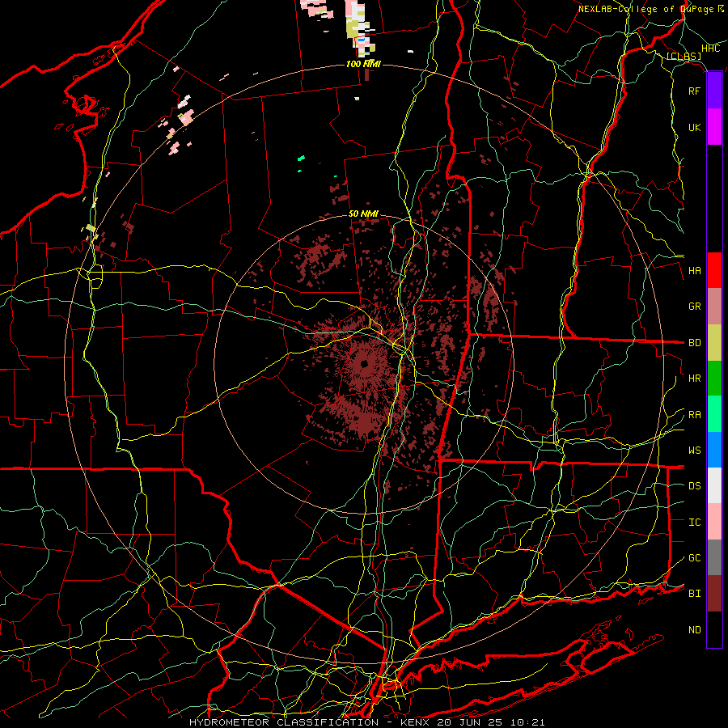Click the IC legend label
This screenshot has height=728, width=728.
point(694,523)
